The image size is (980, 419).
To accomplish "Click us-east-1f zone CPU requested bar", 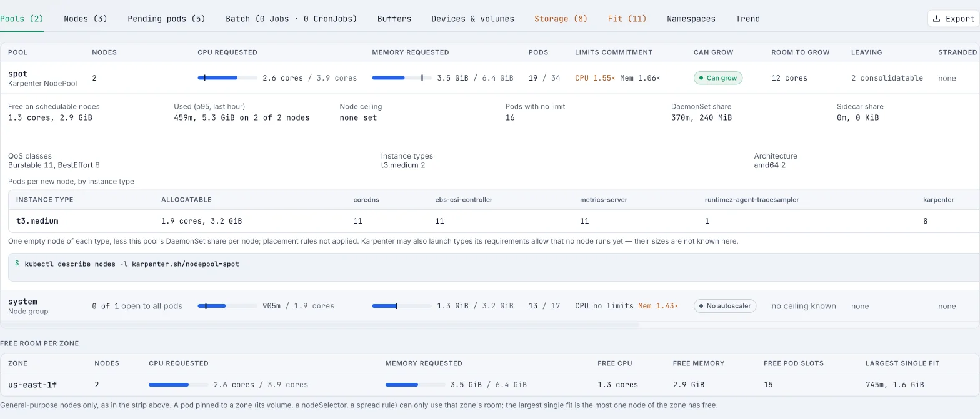I will (179, 385).
